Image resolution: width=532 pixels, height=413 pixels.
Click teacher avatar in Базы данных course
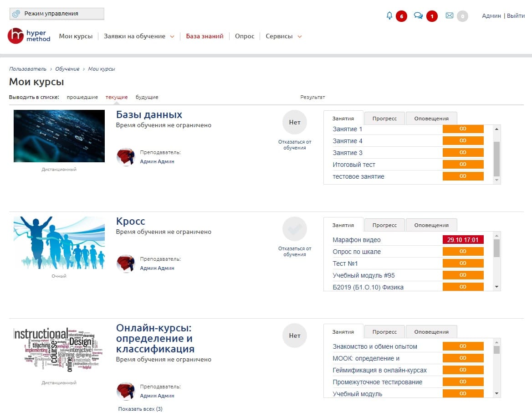[126, 156]
